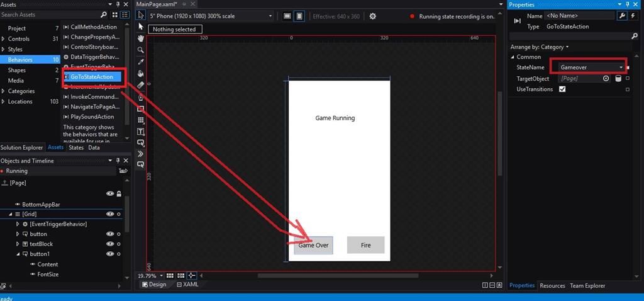Collapse the button1 tree node
Viewport: 644px width, 301px height.
18,254
